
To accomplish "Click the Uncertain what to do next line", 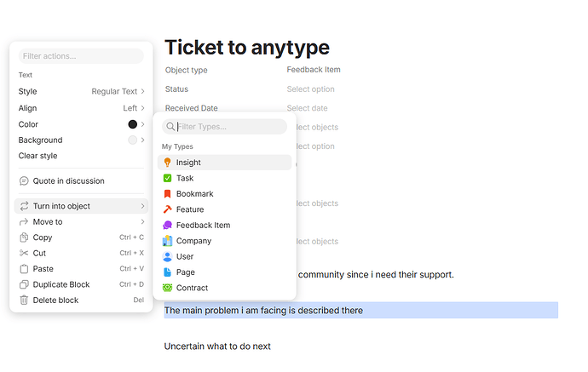I will 217,346.
